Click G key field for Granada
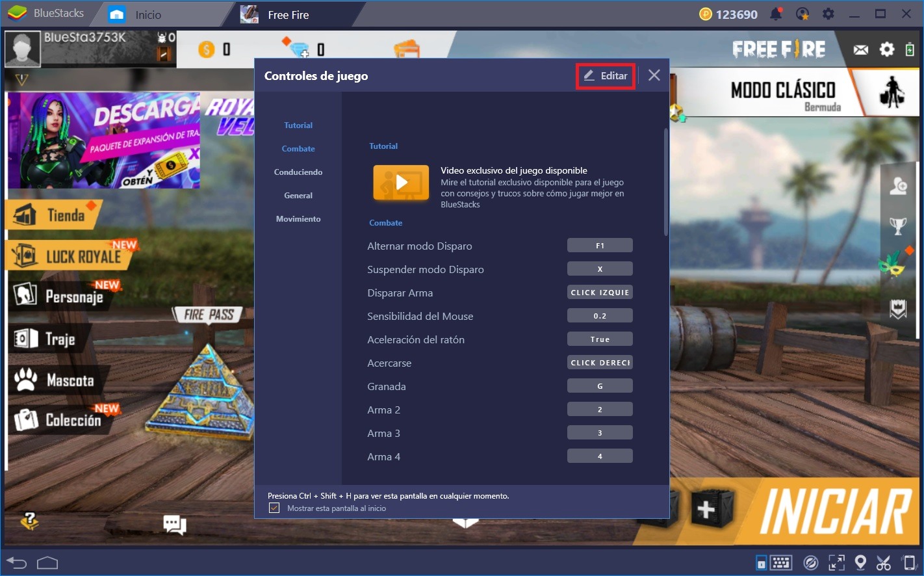 point(600,386)
